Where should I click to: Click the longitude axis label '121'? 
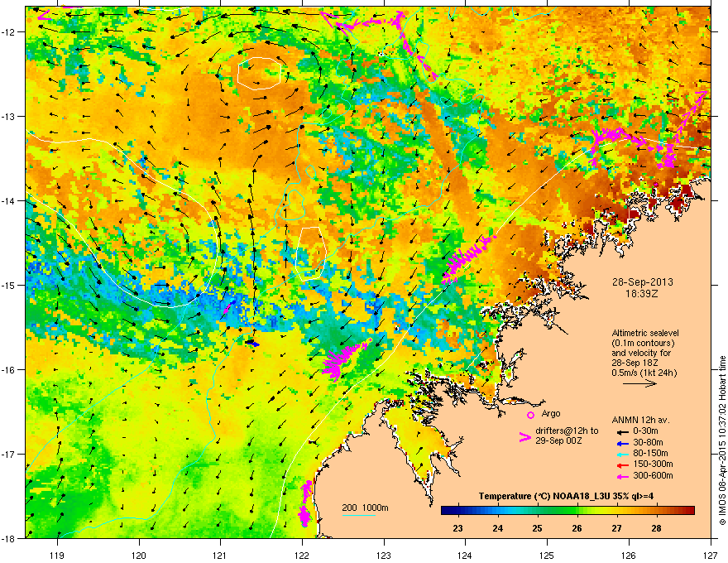pyautogui.click(x=220, y=555)
